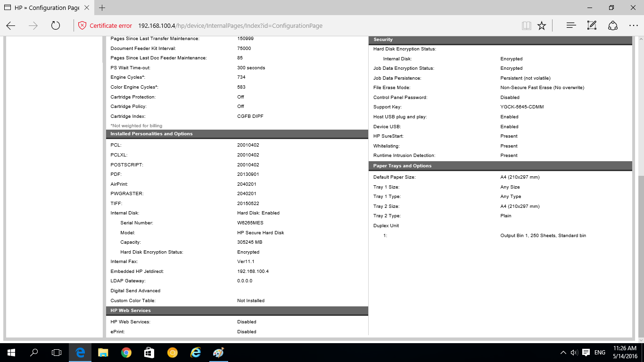Open Reading view icon
644x362 pixels.
coord(527,26)
